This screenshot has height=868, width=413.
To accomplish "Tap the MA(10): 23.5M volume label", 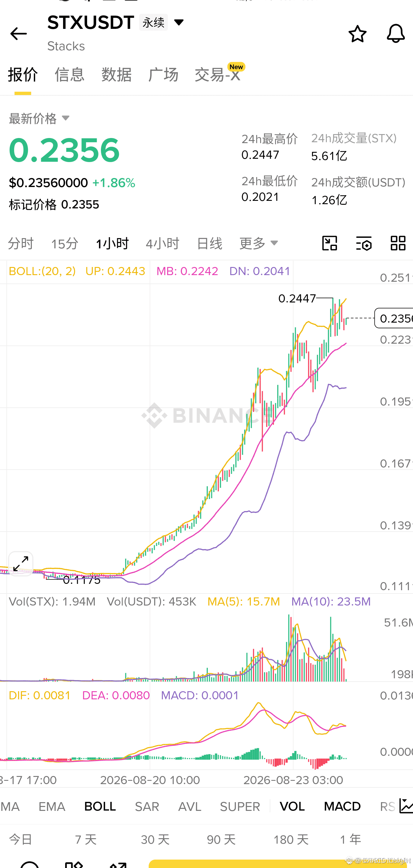I will click(x=331, y=602).
